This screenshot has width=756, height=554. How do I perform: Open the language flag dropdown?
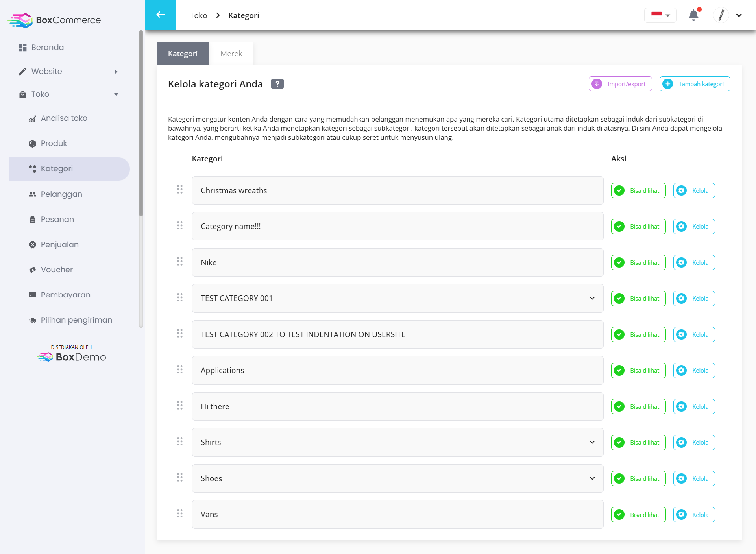coord(660,15)
